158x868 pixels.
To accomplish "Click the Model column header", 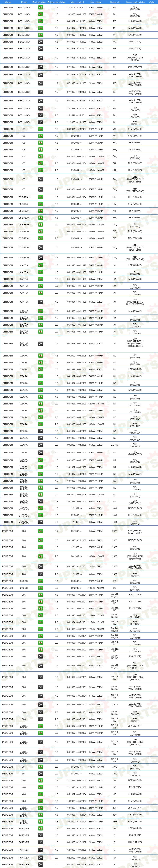I will click(x=24, y=2).
